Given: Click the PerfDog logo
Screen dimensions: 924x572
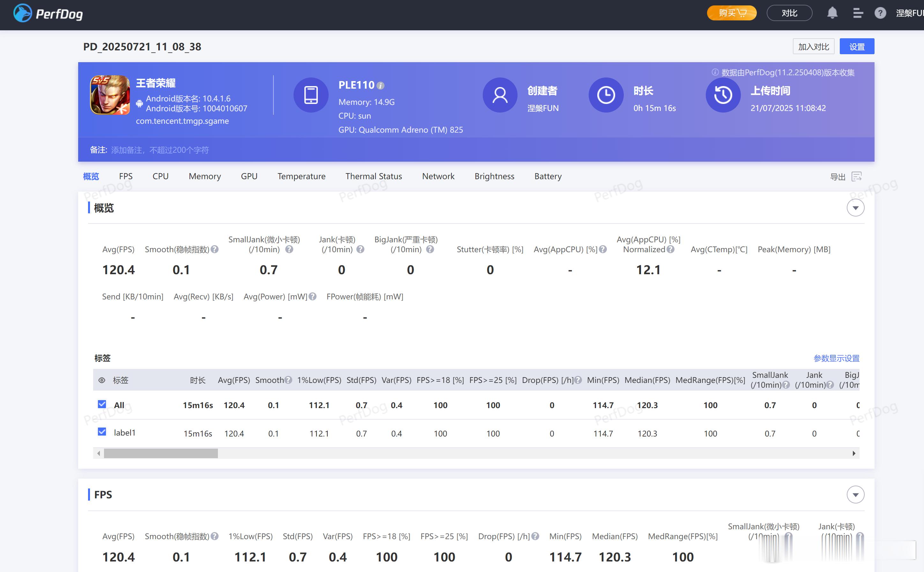Looking at the screenshot, I should pos(48,14).
